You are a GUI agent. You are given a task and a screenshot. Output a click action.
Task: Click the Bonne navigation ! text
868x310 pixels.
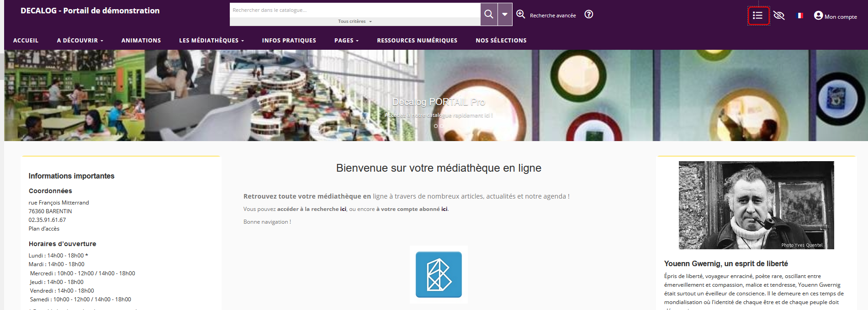tap(267, 222)
